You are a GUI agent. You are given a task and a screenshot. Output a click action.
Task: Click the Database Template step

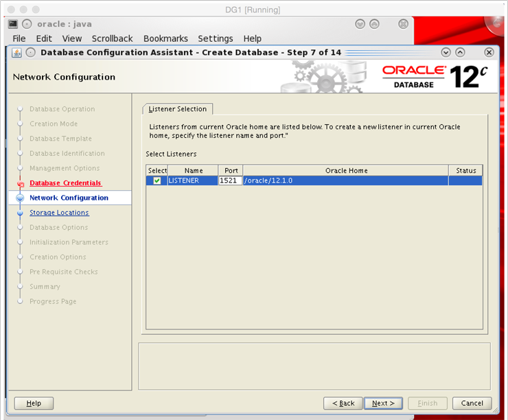click(60, 139)
